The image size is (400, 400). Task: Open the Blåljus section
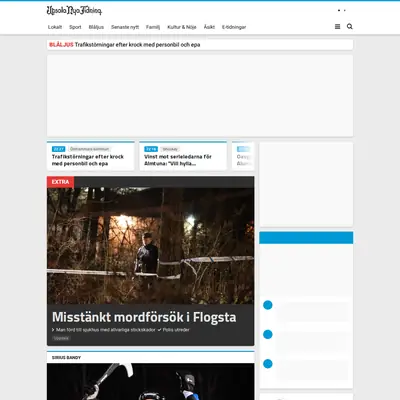pos(96,27)
